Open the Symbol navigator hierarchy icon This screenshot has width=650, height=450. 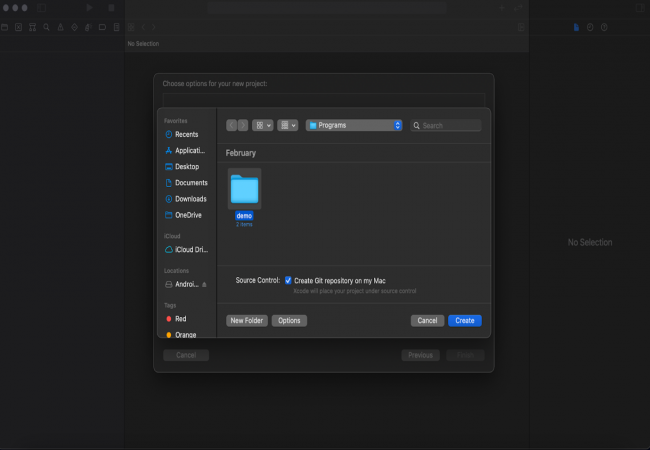(32, 27)
